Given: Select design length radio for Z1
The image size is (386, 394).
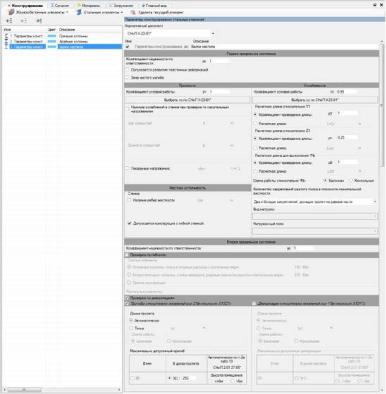Looking at the screenshot, I should coord(256,148).
